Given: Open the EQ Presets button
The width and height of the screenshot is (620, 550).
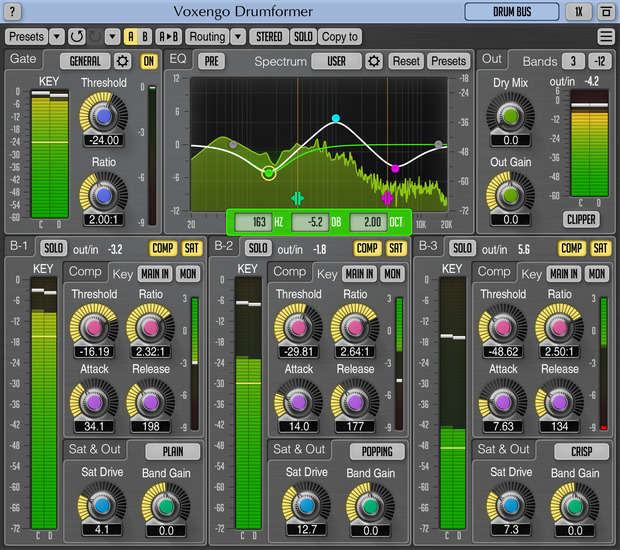Looking at the screenshot, I should pyautogui.click(x=448, y=61).
